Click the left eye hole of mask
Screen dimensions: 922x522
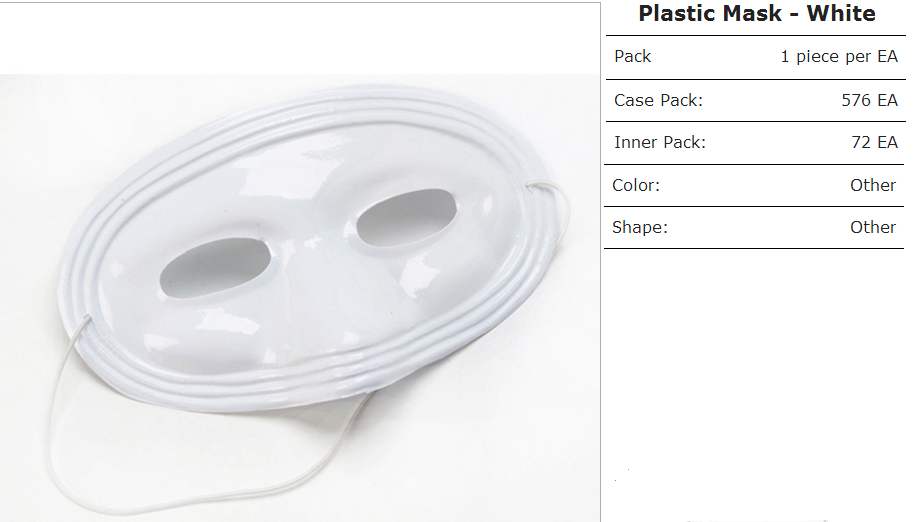tap(215, 267)
